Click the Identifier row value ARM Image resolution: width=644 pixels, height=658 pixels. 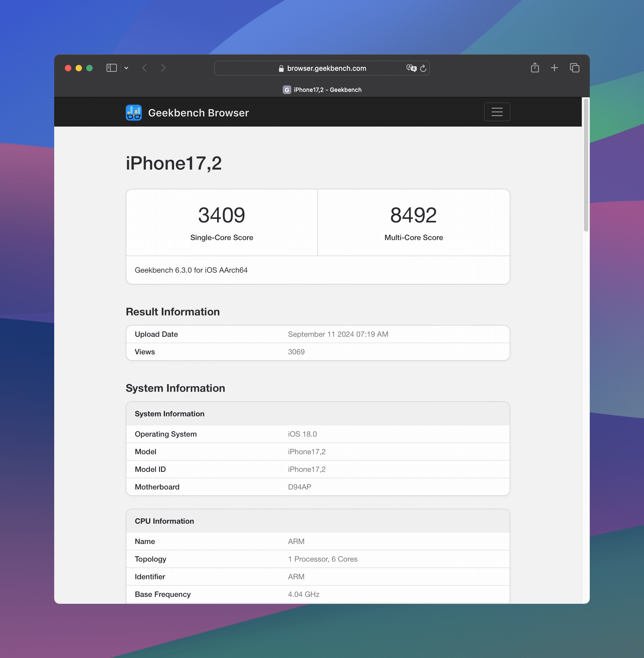tap(296, 577)
